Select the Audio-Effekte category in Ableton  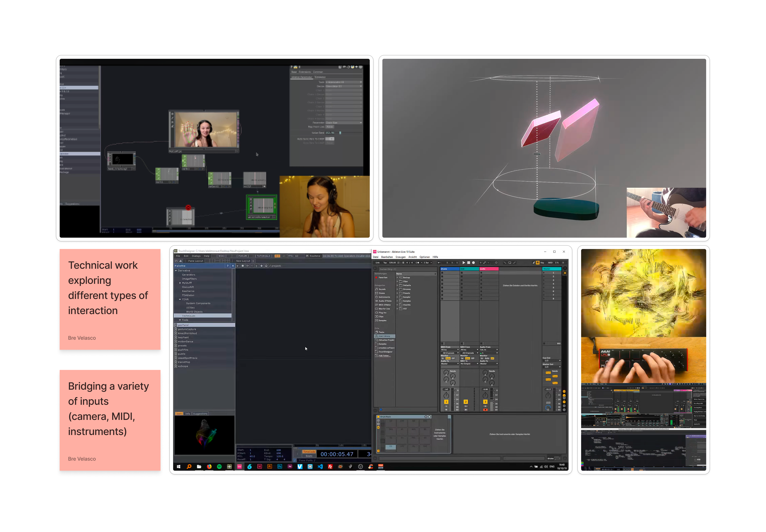coord(385,301)
